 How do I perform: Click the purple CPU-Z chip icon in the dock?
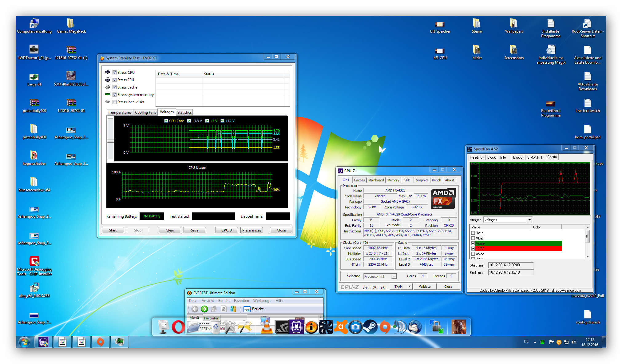coord(296,327)
